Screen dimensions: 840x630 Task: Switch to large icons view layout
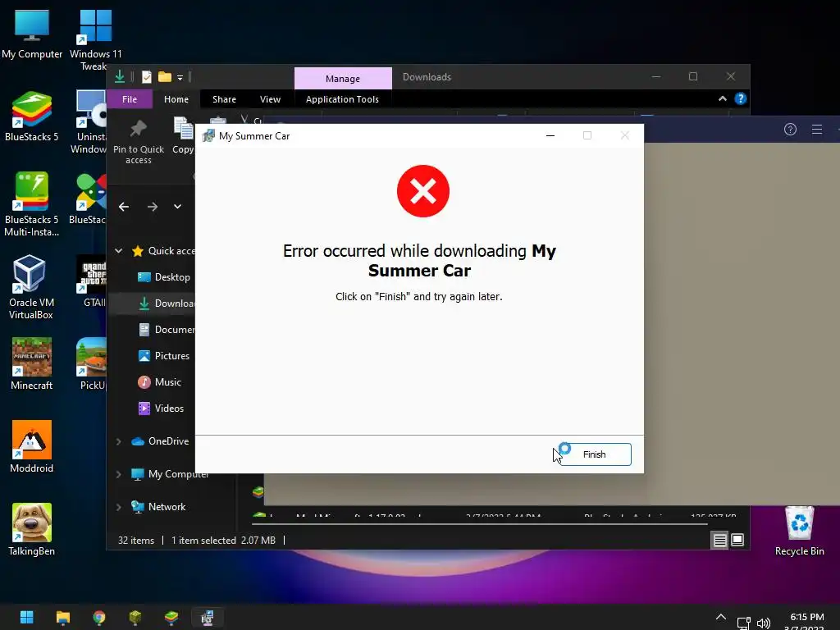point(737,540)
